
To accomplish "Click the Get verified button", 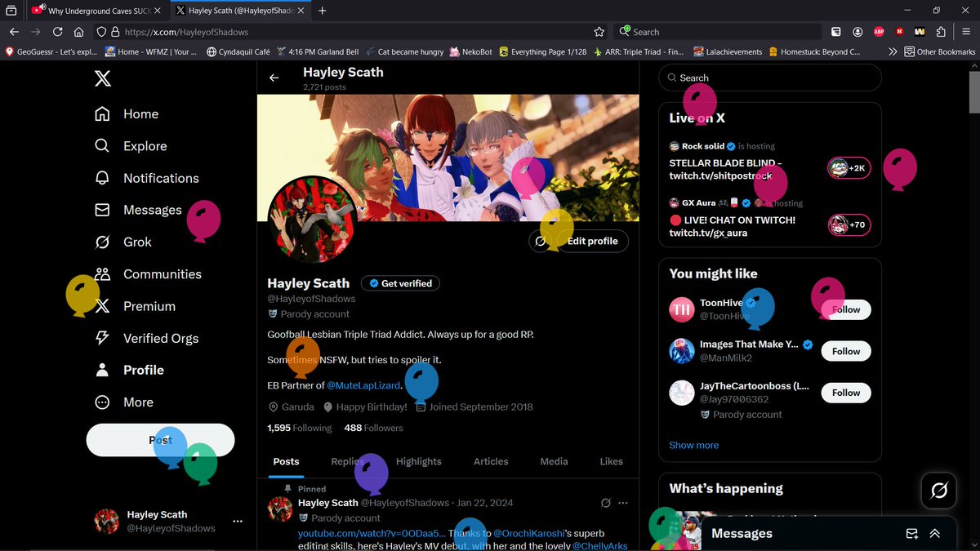I will tap(400, 283).
